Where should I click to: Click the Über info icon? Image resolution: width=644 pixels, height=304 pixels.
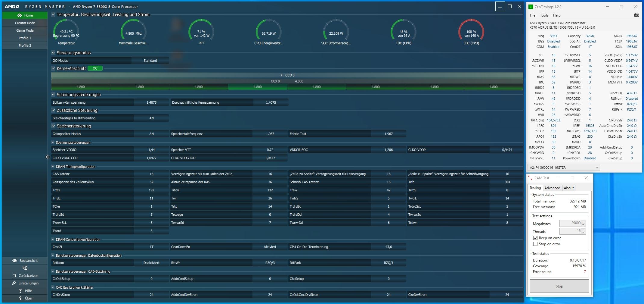[x=20, y=298]
